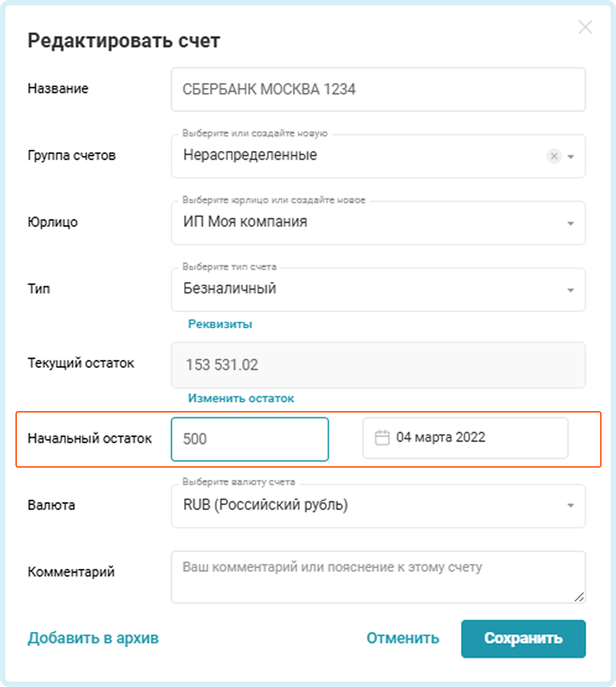Focus the Начальный остаток amount field
Image resolution: width=616 pixels, height=687 pixels.
click(250, 439)
